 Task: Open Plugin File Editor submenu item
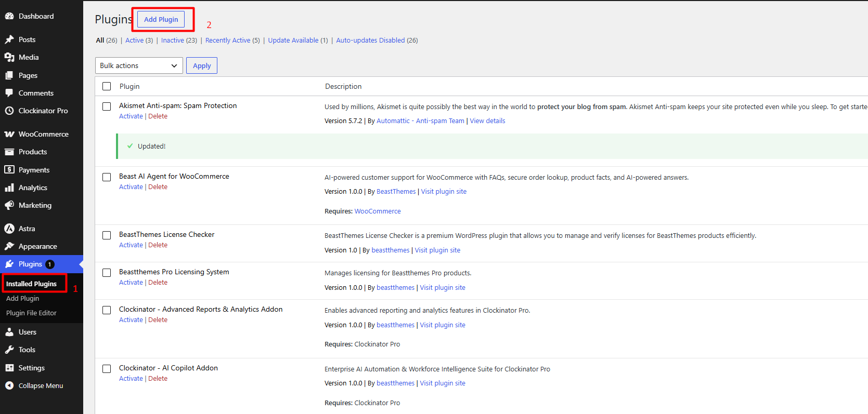pyautogui.click(x=31, y=313)
